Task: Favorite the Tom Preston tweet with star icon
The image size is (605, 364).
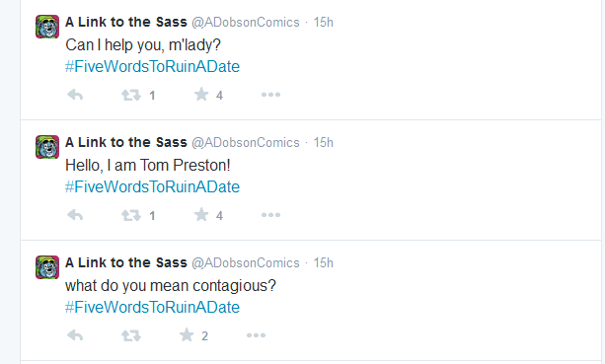Action: click(201, 215)
